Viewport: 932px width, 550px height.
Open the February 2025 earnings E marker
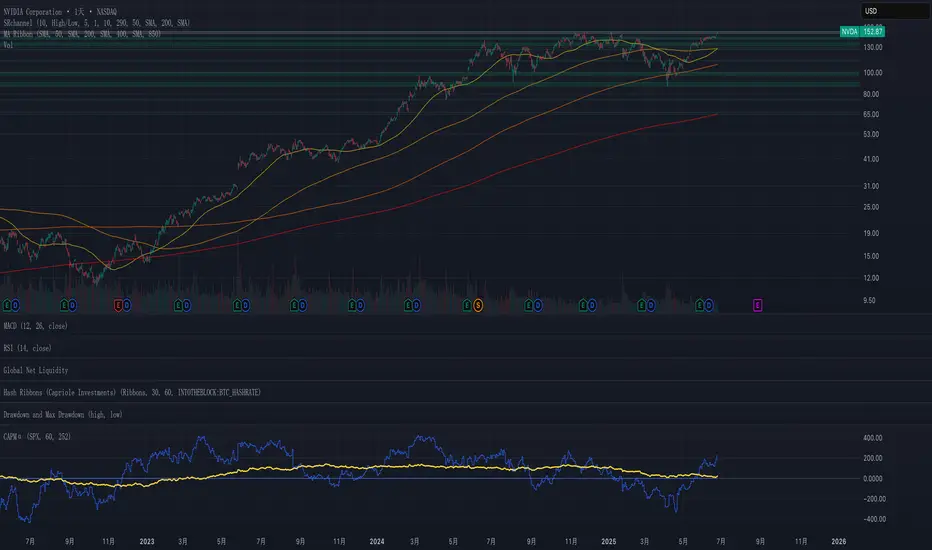641,306
